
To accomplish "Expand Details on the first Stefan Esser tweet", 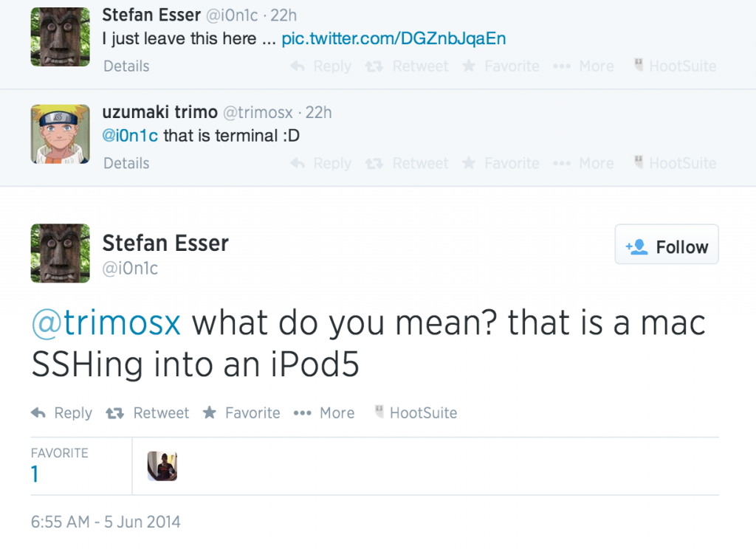I will pyautogui.click(x=126, y=66).
